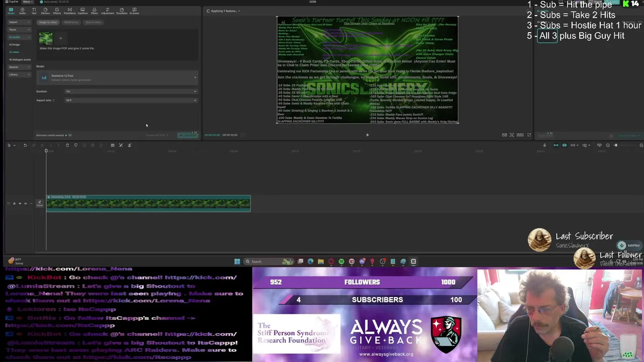
Task: Toggle the main track magnet
Action: [556, 145]
